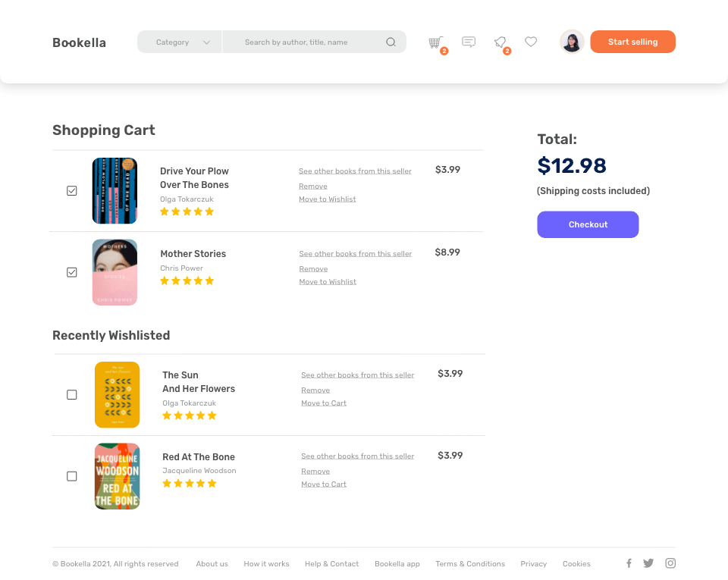Open the shopping cart icon in header
This screenshot has width=728, height=580.
436,42
